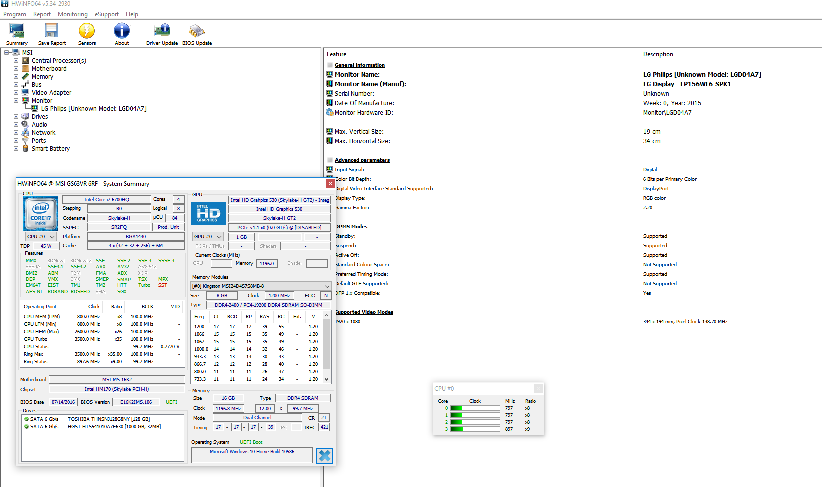Click the HWiNFO64 title bar app icon
The width and height of the screenshot is (822, 487).
coord(5,3)
